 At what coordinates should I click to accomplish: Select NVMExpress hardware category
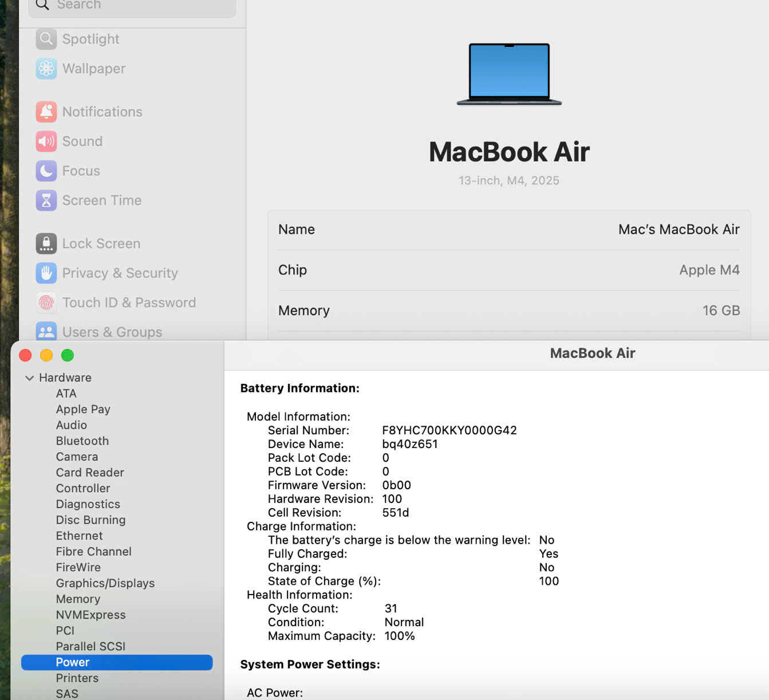(x=90, y=615)
